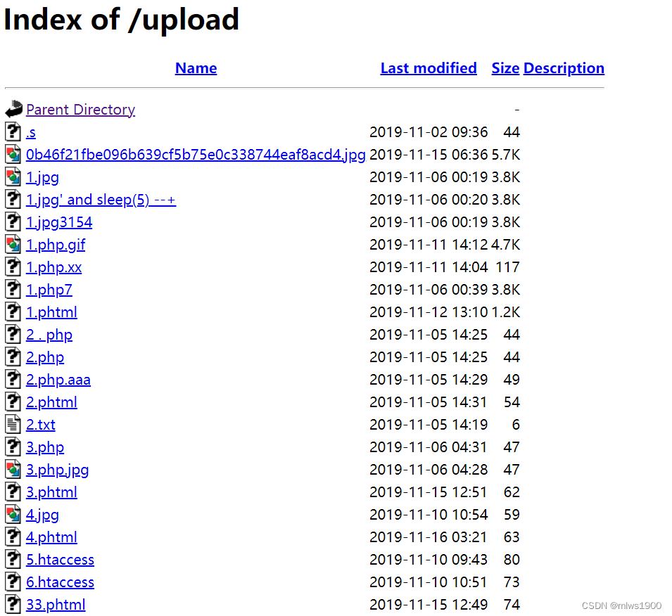Open the 5.htaccess file link
The width and height of the screenshot is (672, 616).
[60, 560]
